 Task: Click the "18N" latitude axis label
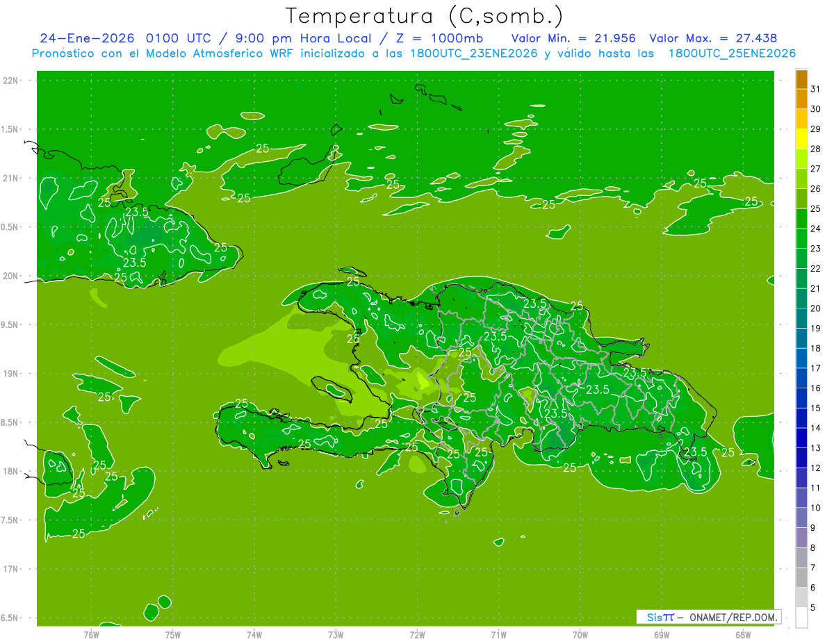(12, 472)
